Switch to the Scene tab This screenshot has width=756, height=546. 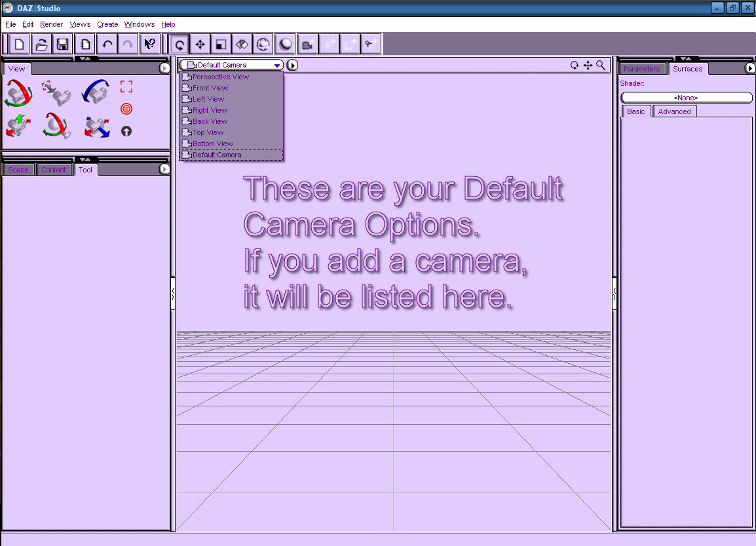(x=18, y=170)
